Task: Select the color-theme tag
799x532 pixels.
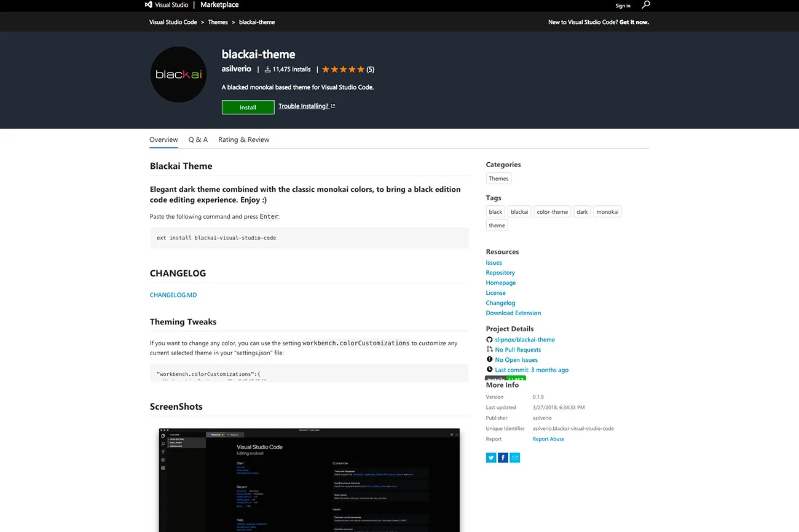Action: [x=553, y=212]
